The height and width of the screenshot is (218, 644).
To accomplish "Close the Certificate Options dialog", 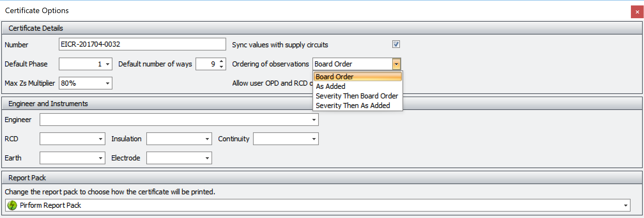I will pos(637,12).
